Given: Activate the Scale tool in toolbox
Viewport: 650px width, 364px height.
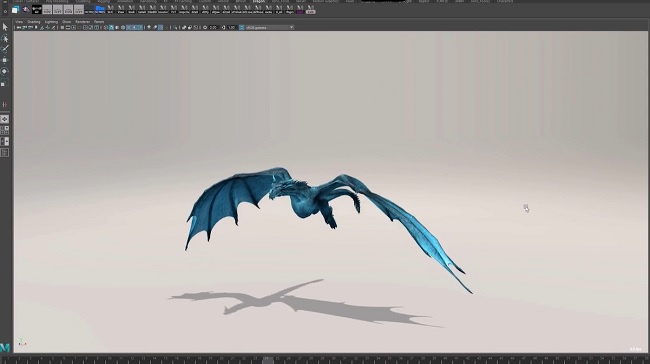Looking at the screenshot, I should point(5,83).
